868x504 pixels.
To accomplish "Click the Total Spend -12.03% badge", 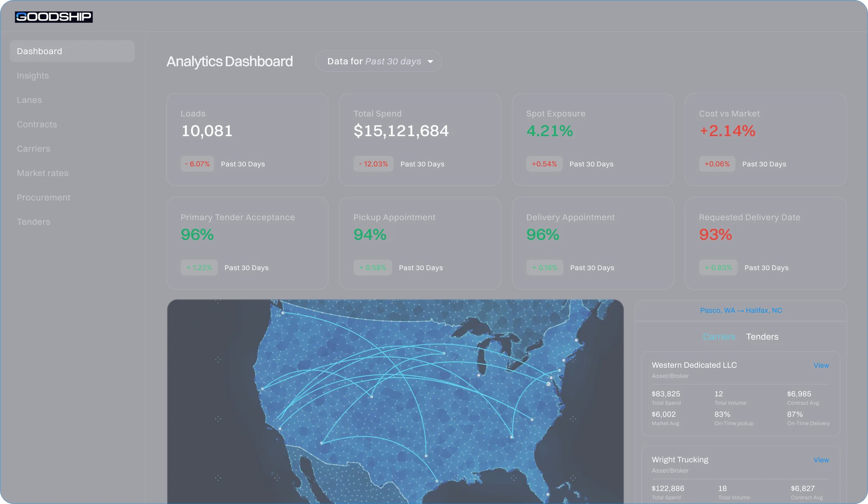I will [373, 164].
